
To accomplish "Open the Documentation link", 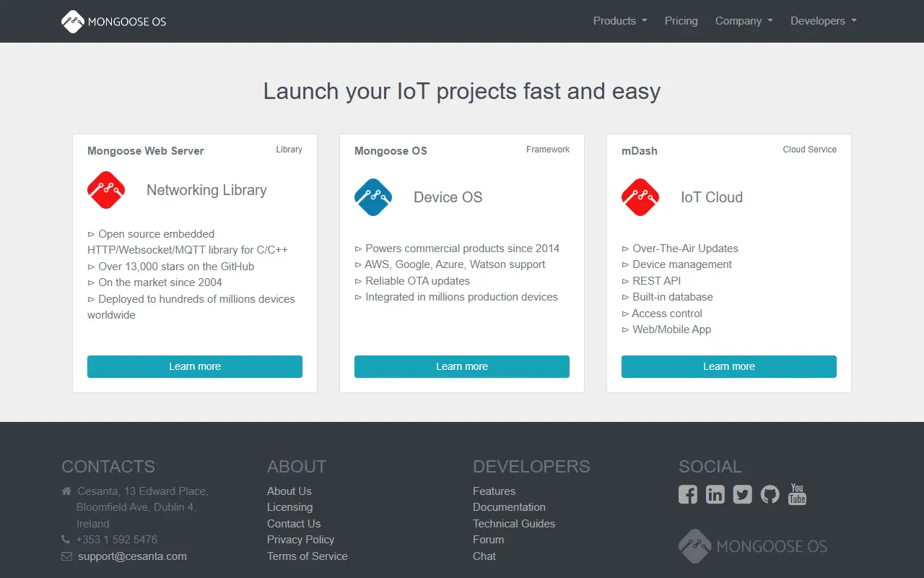I will (x=510, y=507).
